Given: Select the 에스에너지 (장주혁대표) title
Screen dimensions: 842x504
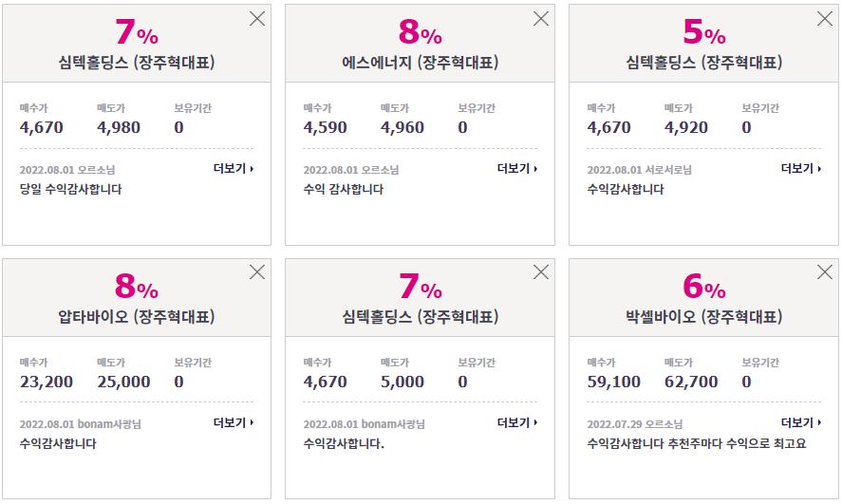Looking at the screenshot, I should click(x=420, y=63).
